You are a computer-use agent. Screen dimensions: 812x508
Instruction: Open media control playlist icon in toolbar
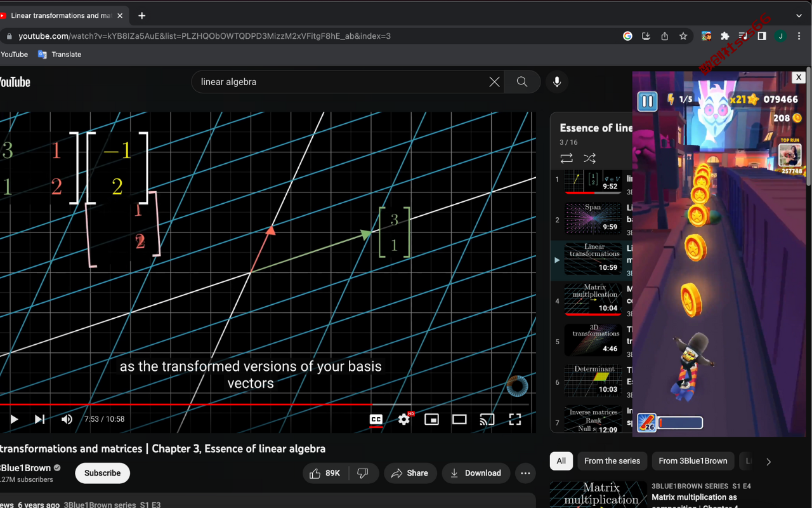click(743, 36)
